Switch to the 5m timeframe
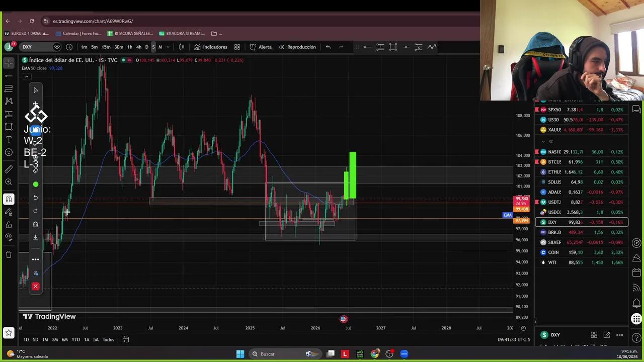644x362 pixels. pyautogui.click(x=95, y=47)
